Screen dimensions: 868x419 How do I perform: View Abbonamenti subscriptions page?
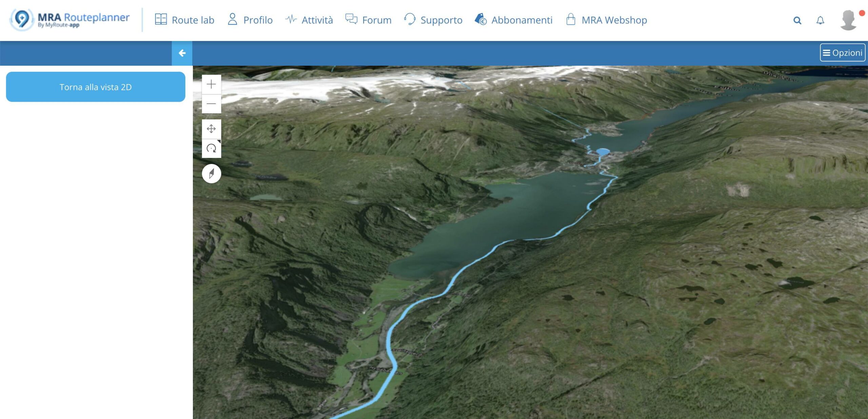[x=513, y=20]
